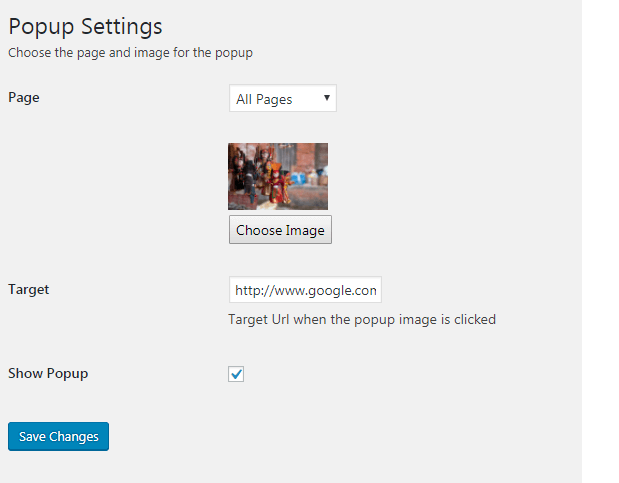Open the All Pages dropdown

point(282,99)
